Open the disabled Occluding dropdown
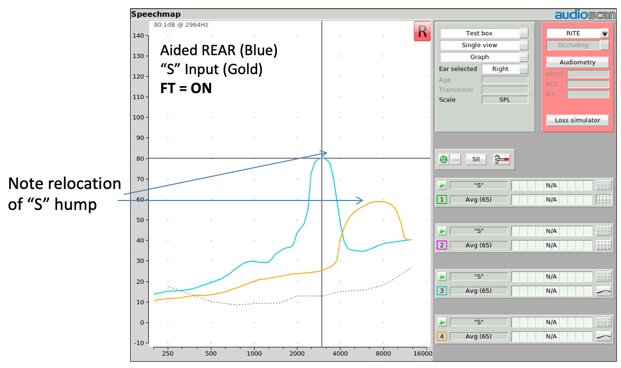The width and height of the screenshot is (621, 368). [577, 45]
